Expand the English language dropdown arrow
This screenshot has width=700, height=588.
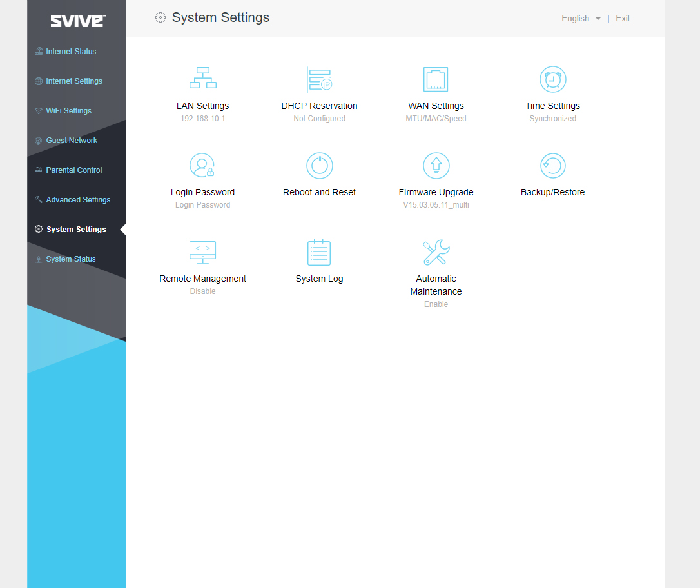coord(598,19)
